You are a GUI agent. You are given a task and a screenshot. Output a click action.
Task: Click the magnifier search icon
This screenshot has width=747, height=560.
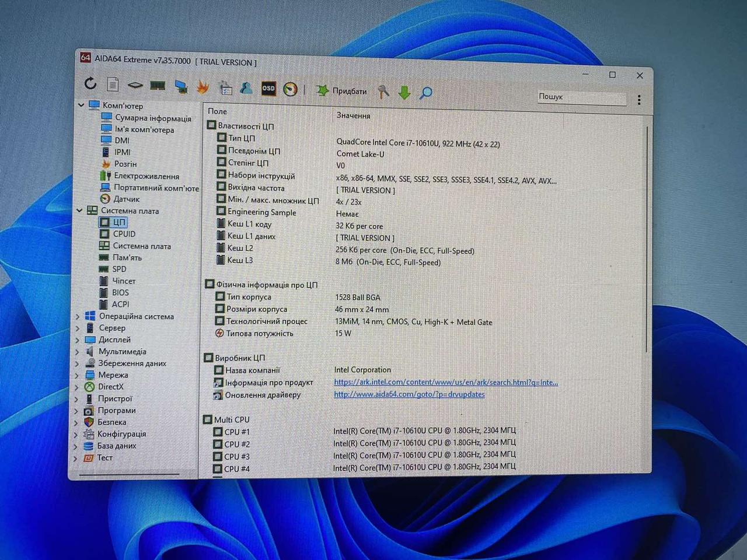click(x=426, y=93)
